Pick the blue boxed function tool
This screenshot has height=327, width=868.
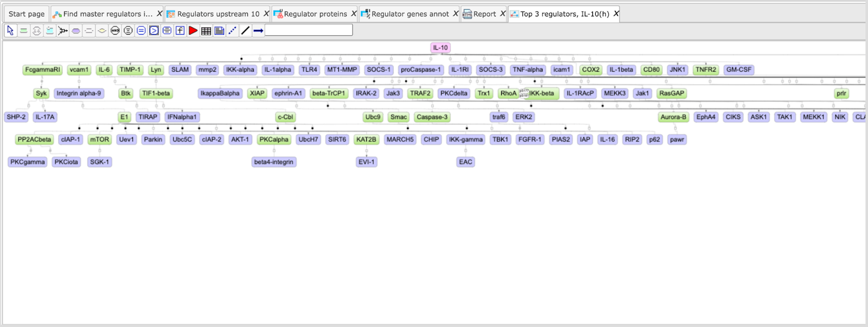coord(180,31)
